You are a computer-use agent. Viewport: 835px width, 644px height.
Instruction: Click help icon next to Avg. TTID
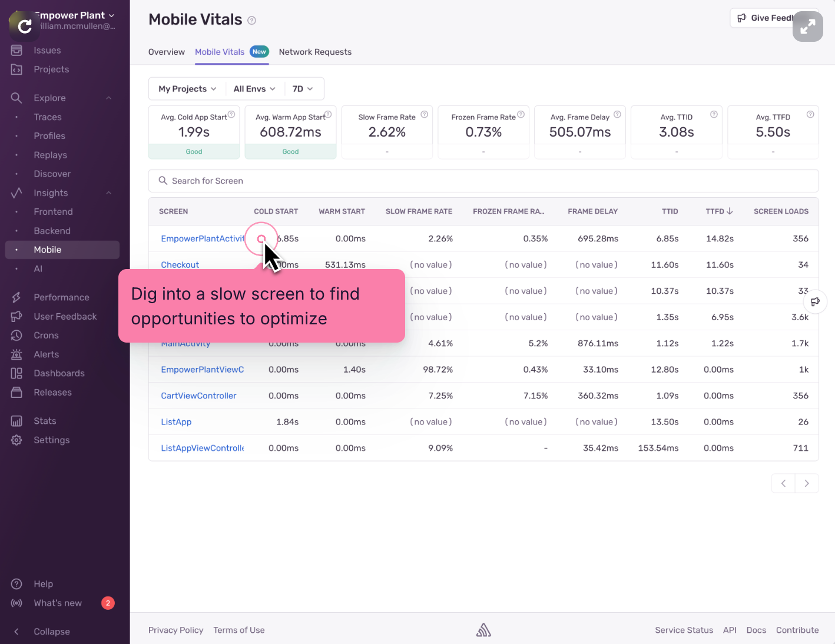click(714, 115)
